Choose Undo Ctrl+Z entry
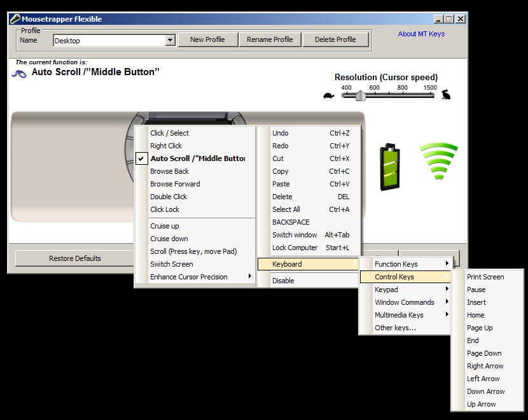Viewport: 528px width, 420px height. tap(309, 133)
